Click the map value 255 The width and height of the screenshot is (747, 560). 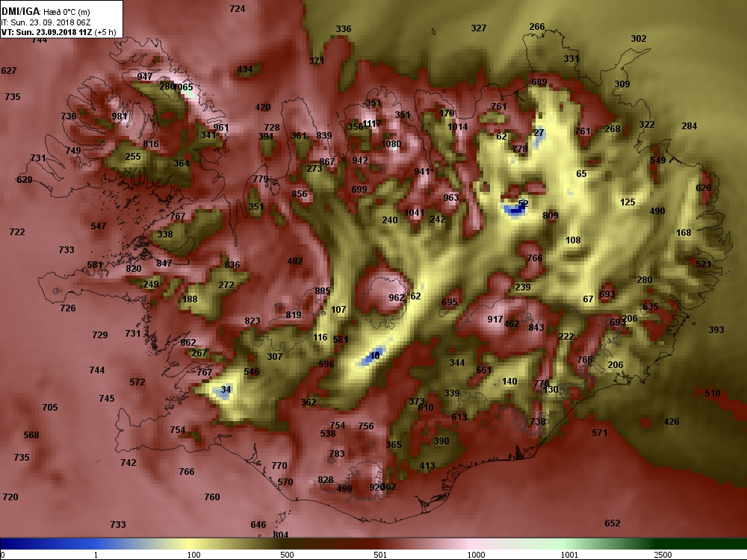(x=133, y=156)
